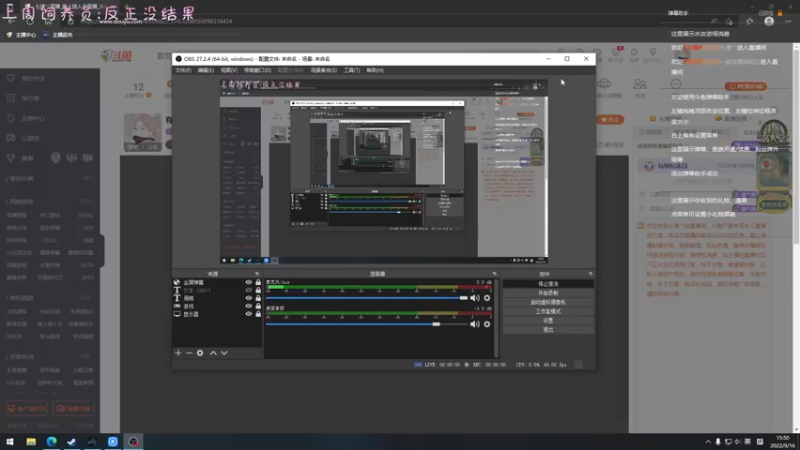Show the hidden 文本 (GDI+) source via its eye
Screen dimensions: 800x450
(248, 290)
